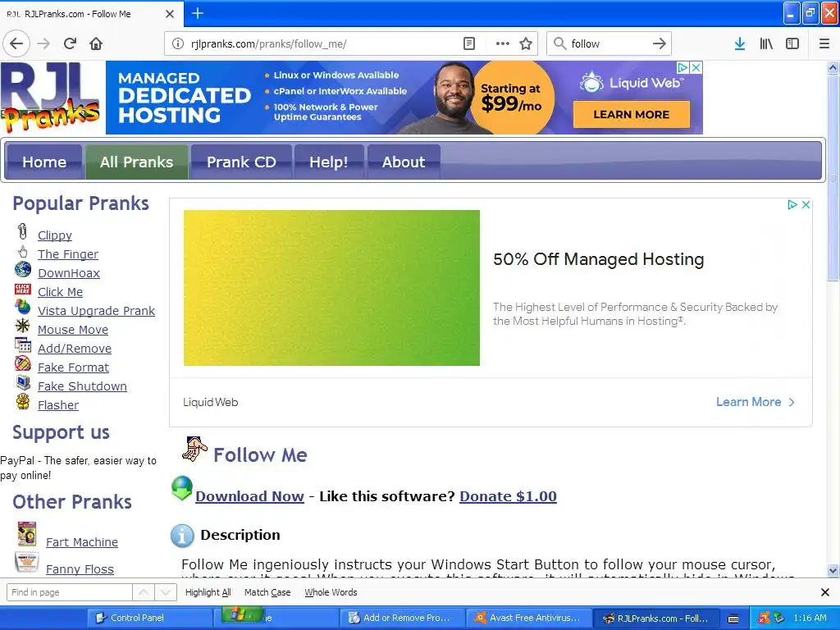Toggle Match Case in find bar
Screen dimensions: 840x630
(x=267, y=592)
